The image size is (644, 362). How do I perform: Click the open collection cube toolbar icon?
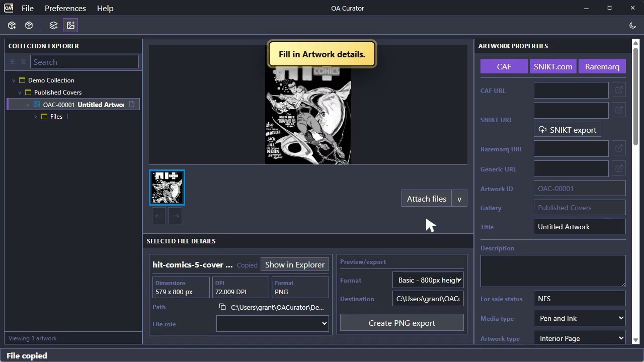[29, 25]
